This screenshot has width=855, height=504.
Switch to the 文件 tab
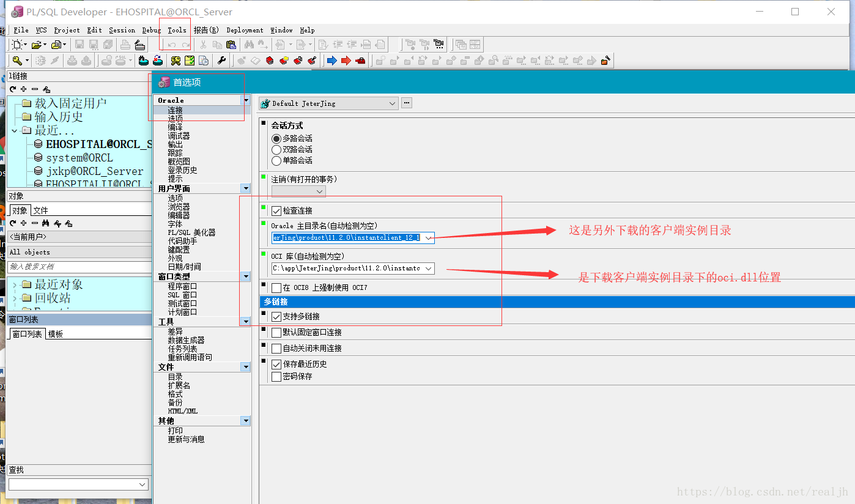(41, 210)
